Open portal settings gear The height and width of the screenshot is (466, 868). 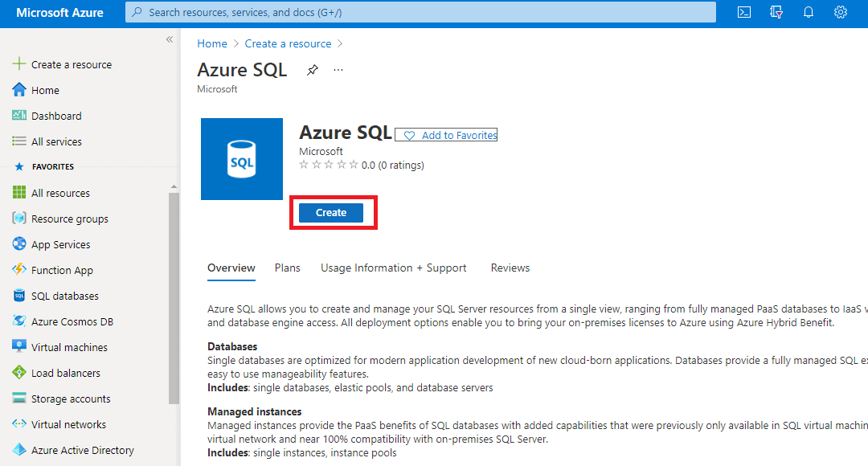(x=840, y=12)
